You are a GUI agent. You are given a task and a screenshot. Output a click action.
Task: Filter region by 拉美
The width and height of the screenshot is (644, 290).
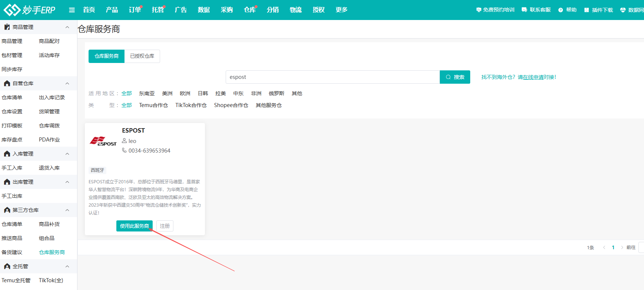point(220,93)
